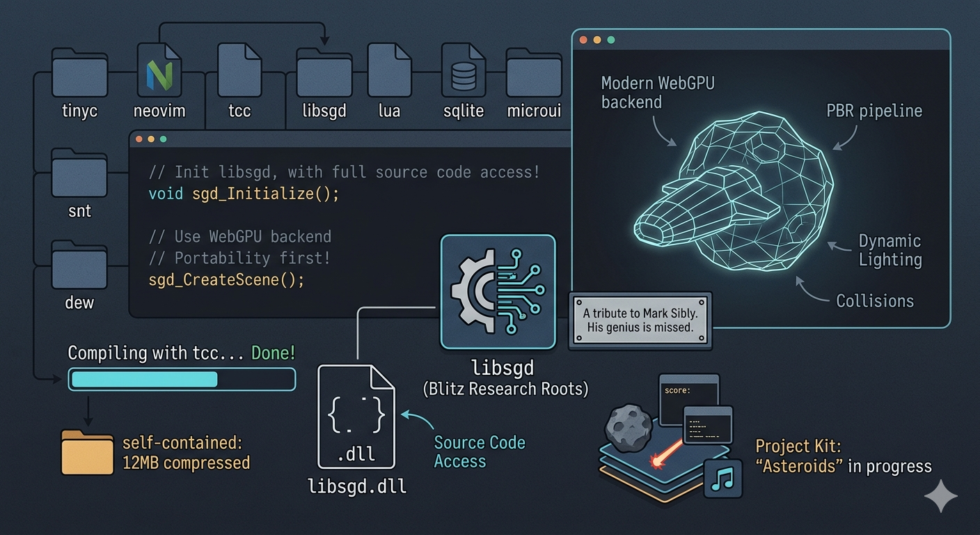This screenshot has width=980, height=535.
Task: Open the orange self-contained folder
Action: [x=87, y=453]
